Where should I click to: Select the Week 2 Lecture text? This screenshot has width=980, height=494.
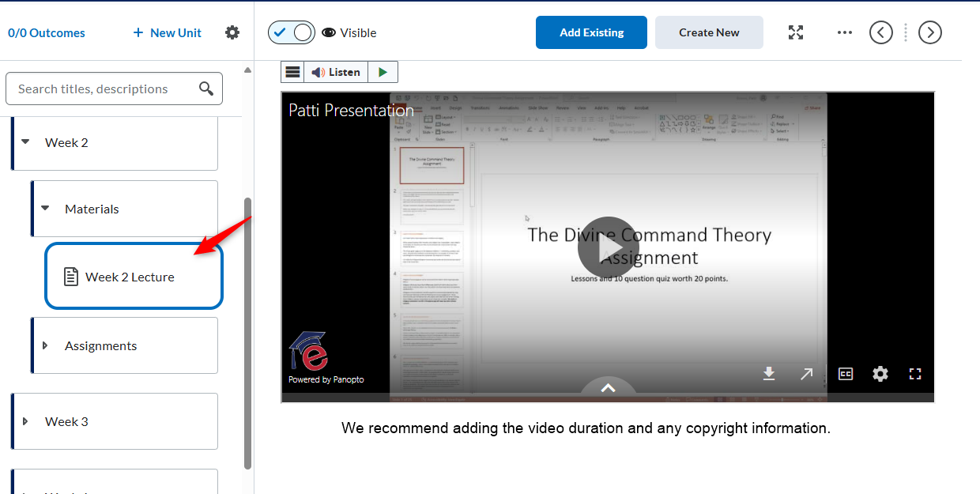pyautogui.click(x=130, y=277)
